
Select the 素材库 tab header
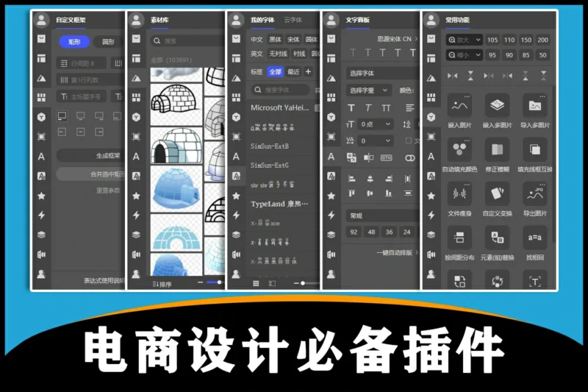[x=159, y=20]
